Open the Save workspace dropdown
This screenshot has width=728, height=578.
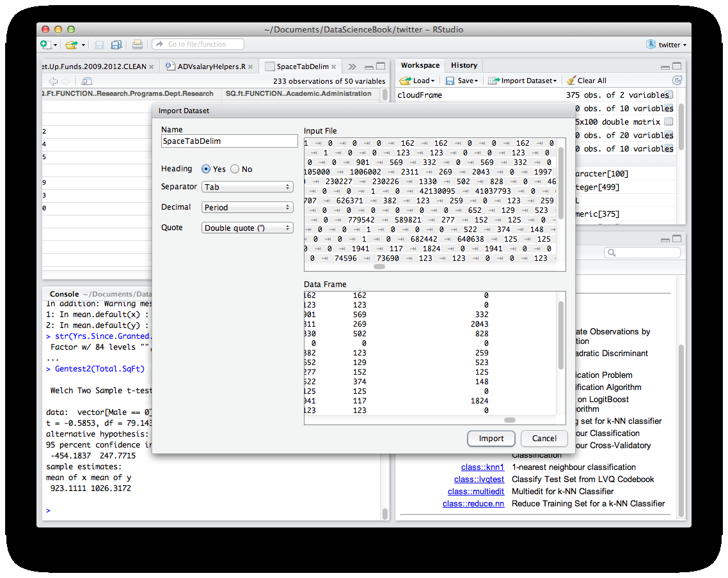[462, 81]
